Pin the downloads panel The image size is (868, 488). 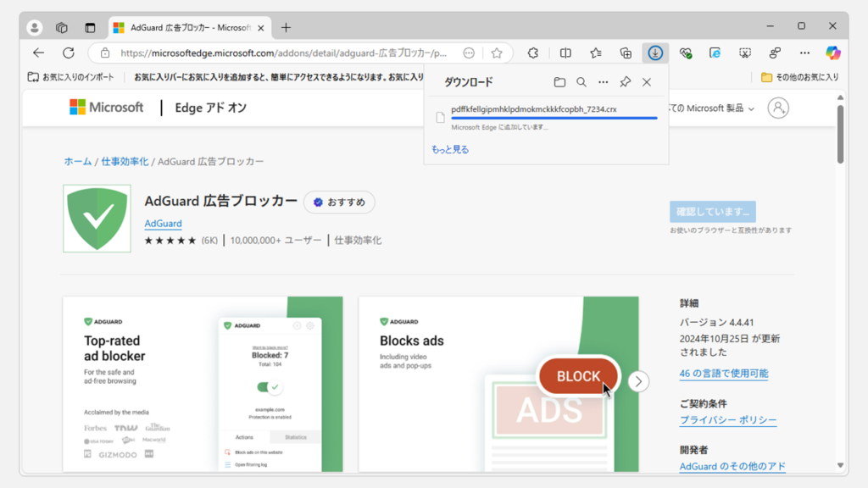pos(625,82)
